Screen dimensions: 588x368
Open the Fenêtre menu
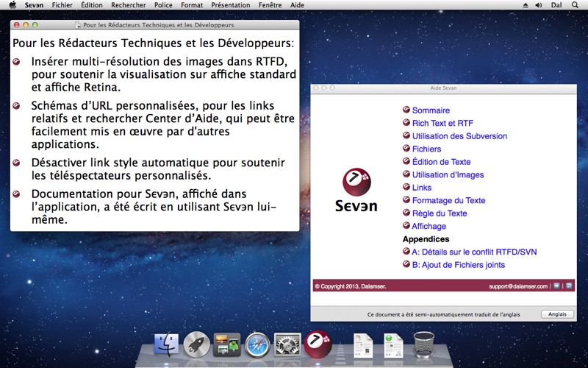pyautogui.click(x=270, y=5)
